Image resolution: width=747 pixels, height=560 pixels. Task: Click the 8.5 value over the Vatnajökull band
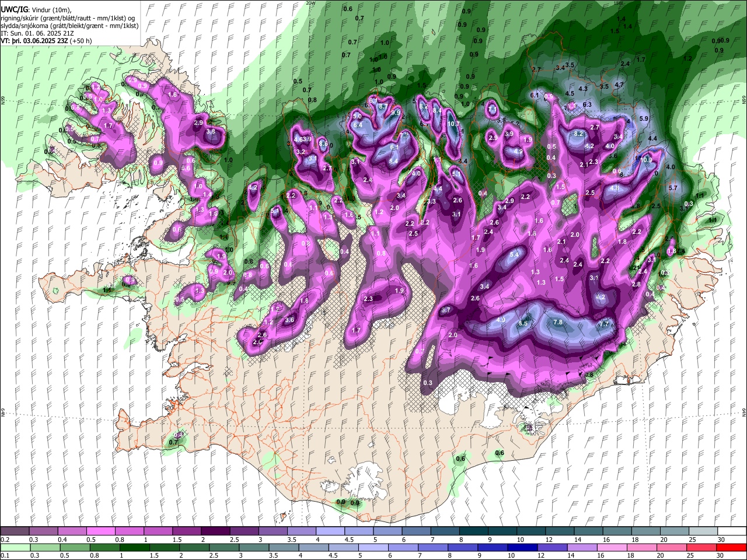point(523,323)
